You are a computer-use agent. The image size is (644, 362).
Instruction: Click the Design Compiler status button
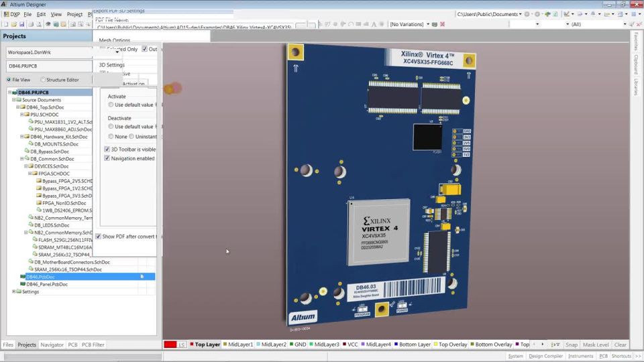tap(545, 356)
